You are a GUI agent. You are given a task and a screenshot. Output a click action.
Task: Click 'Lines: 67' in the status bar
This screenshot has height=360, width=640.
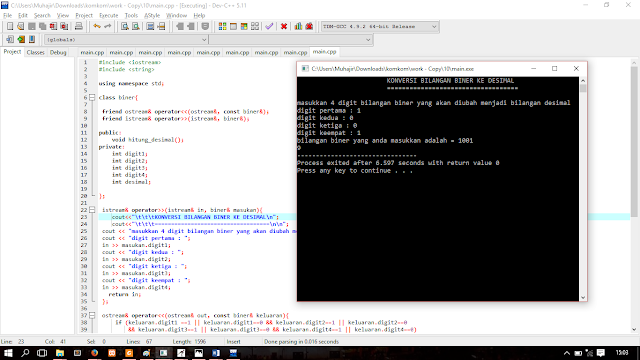click(139, 342)
